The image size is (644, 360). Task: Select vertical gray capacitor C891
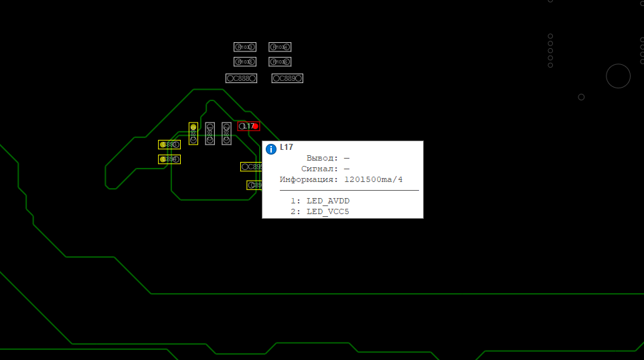tap(210, 133)
